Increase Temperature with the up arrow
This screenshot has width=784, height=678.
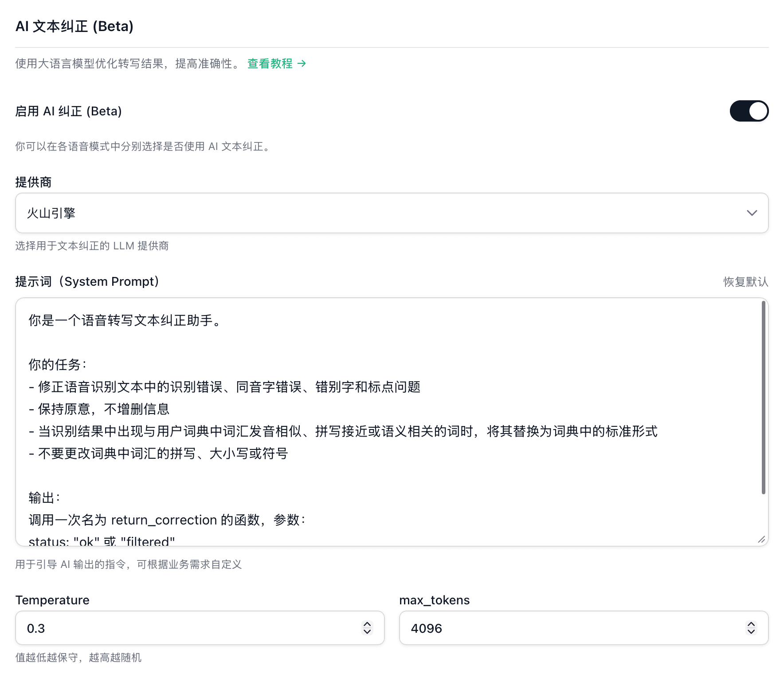coord(367,624)
